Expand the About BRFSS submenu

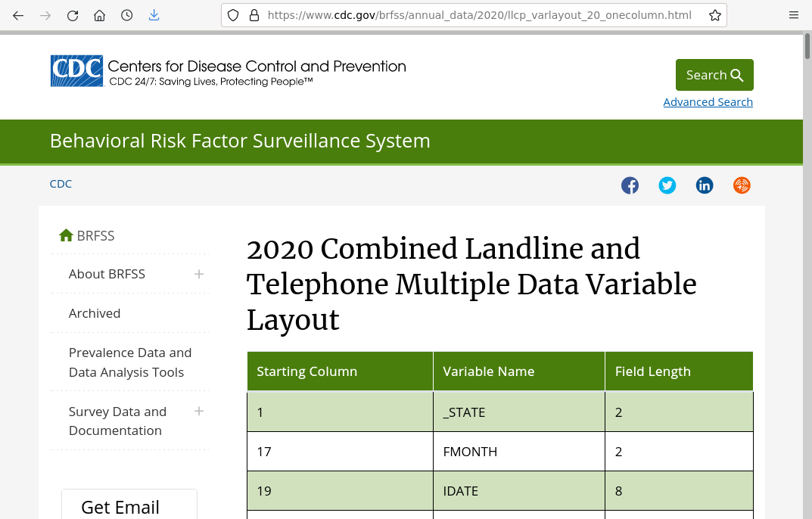pyautogui.click(x=199, y=274)
